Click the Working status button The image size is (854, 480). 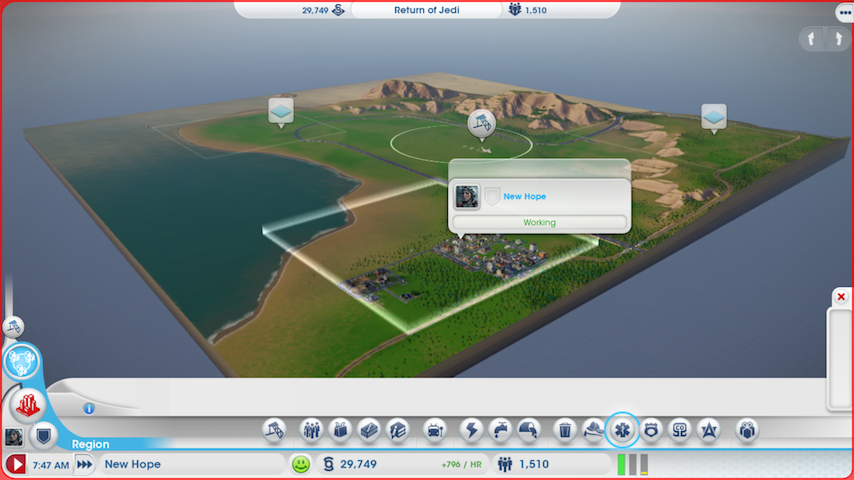point(539,222)
